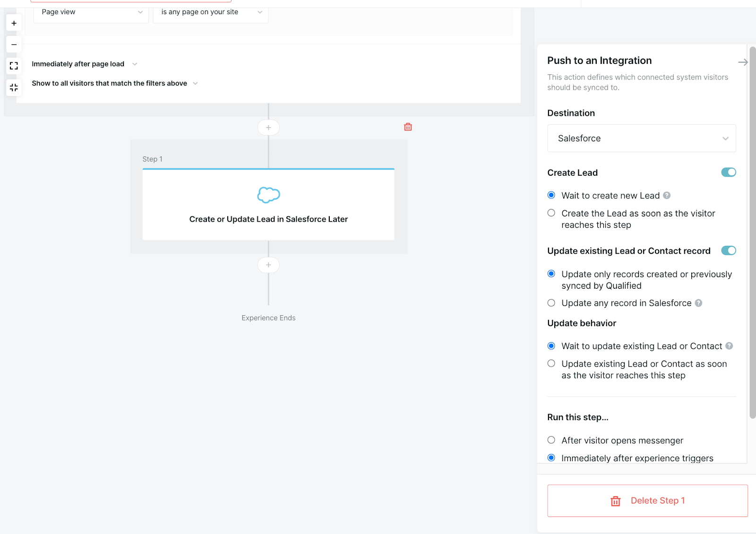Click the Step 1 label
The height and width of the screenshot is (534, 756).
[x=152, y=159]
